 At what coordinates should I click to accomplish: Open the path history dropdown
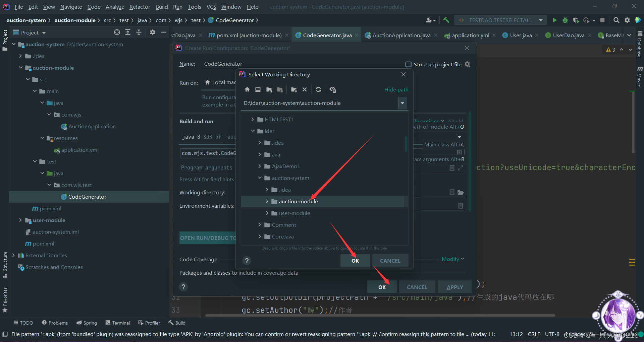pos(402,103)
